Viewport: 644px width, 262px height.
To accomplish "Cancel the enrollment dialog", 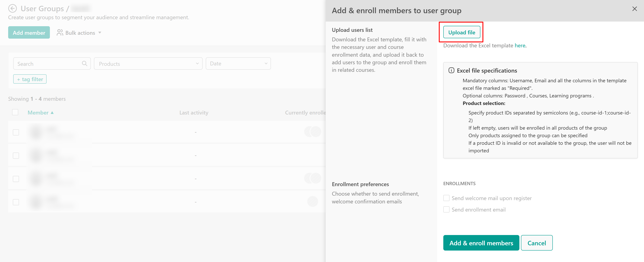I will pyautogui.click(x=536, y=243).
